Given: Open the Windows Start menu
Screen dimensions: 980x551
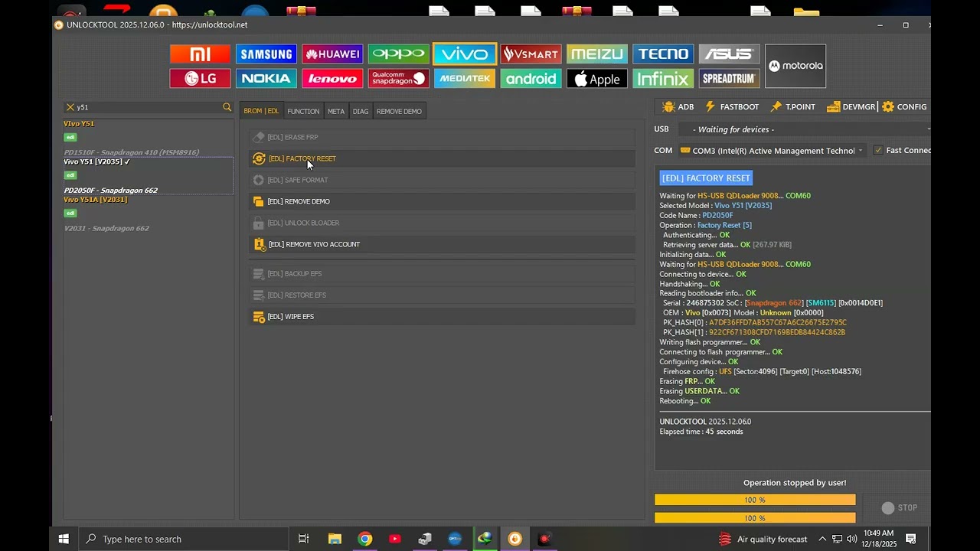Looking at the screenshot, I should [x=64, y=539].
